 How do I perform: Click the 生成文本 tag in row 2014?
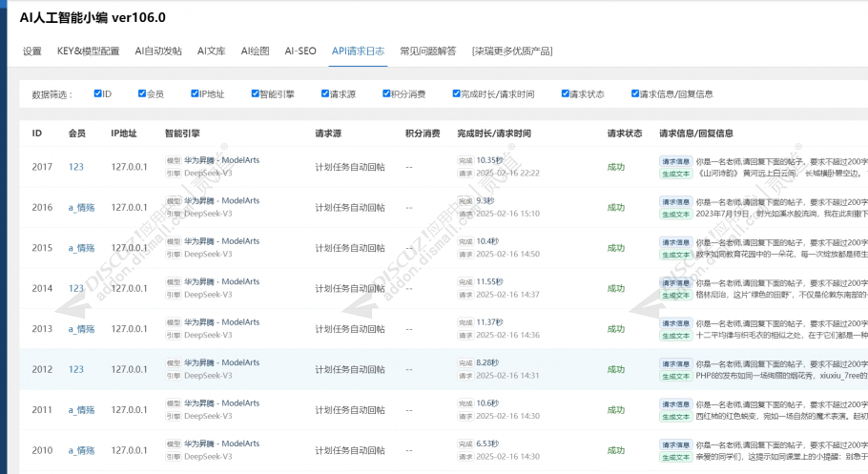pyautogui.click(x=676, y=295)
